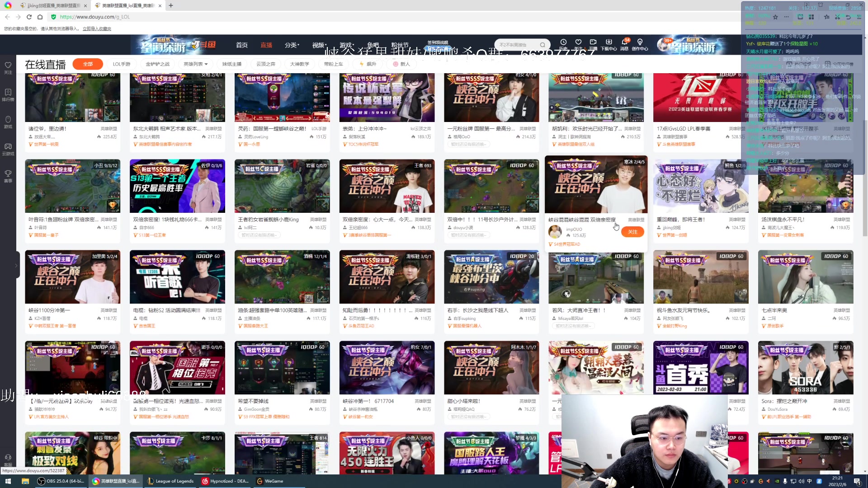Select the LOL手游 filter pill

point(122,64)
